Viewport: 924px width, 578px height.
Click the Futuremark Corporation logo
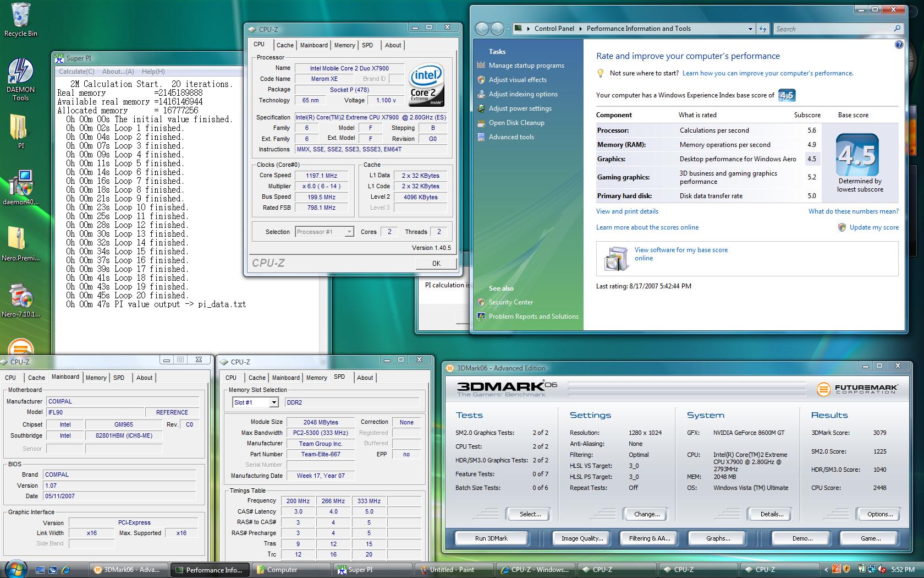click(857, 390)
